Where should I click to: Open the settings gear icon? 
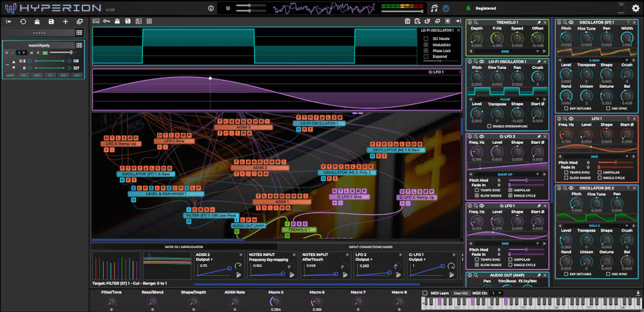click(x=636, y=8)
